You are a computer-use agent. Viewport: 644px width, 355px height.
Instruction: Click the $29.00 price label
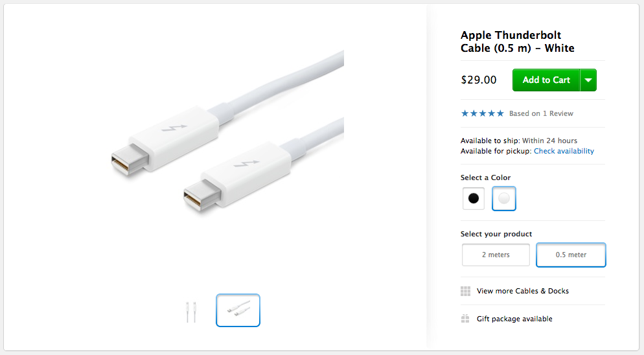coord(479,80)
